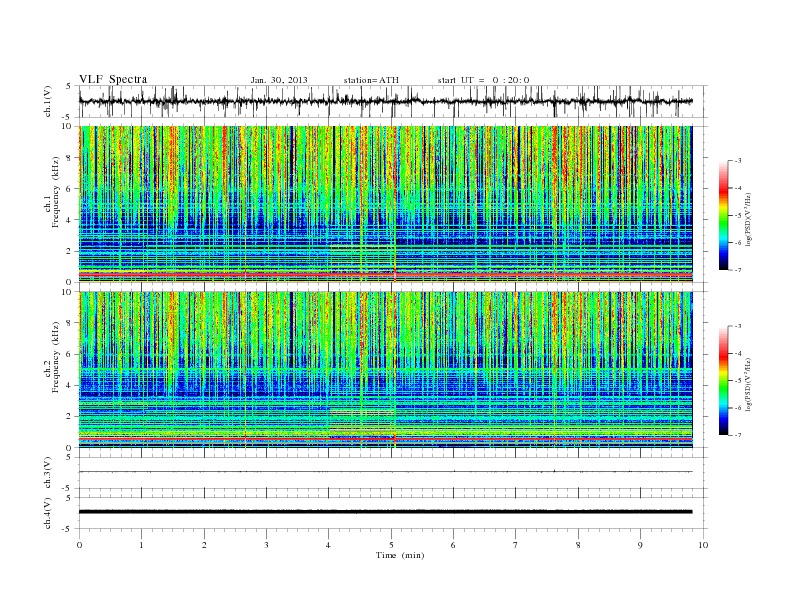Click tick label '4' on Time (min) axis
Image resolution: width=792 pixels, height=612 pixels.
click(x=328, y=545)
